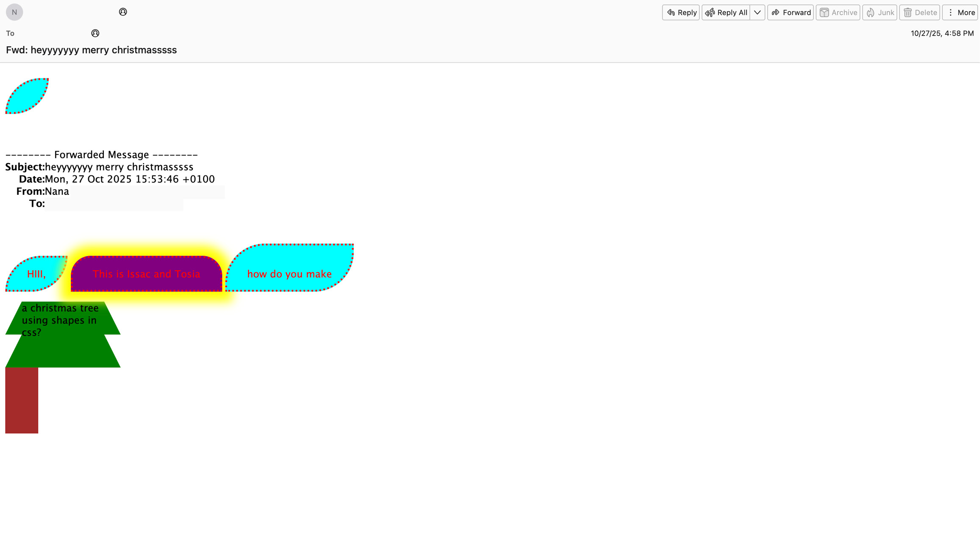Open the More actions menu
This screenshot has width=980, height=560.
point(960,13)
